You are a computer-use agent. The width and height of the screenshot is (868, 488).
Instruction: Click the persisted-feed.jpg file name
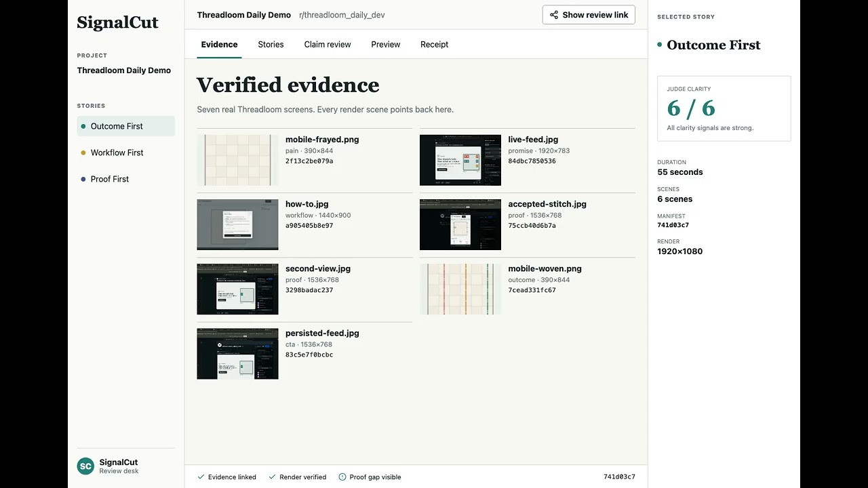tap(322, 333)
